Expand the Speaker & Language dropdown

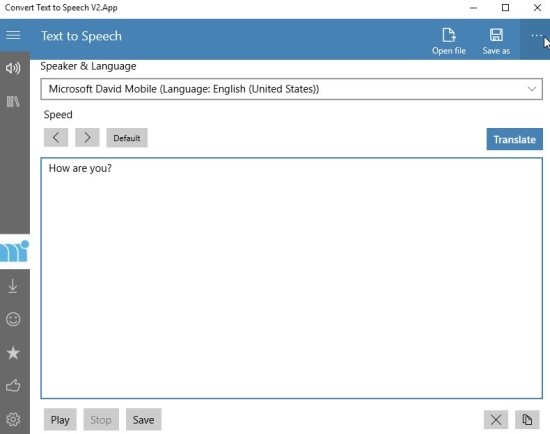pos(291,89)
